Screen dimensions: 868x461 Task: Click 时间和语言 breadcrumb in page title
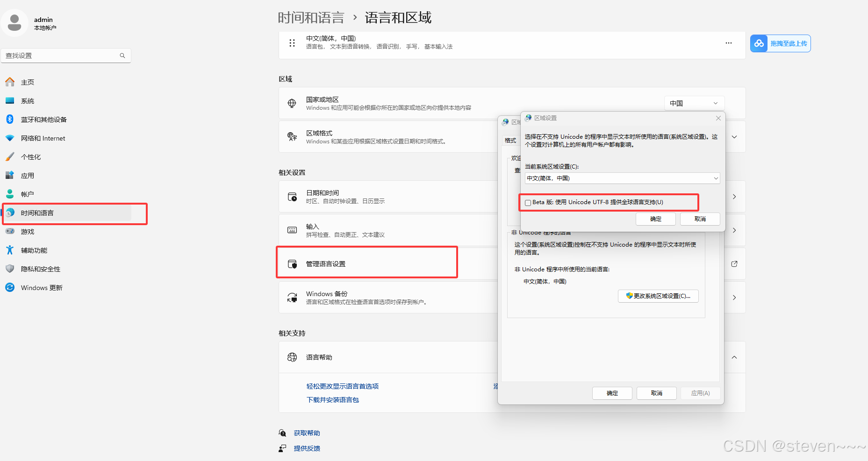tap(311, 18)
